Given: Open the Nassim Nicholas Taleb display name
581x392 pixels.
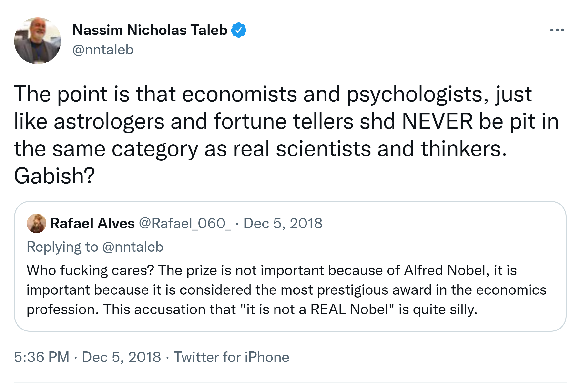Looking at the screenshot, I should tap(150, 30).
